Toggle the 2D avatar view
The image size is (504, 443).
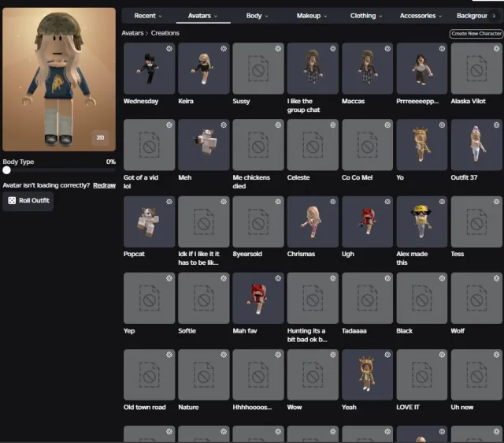(100, 138)
